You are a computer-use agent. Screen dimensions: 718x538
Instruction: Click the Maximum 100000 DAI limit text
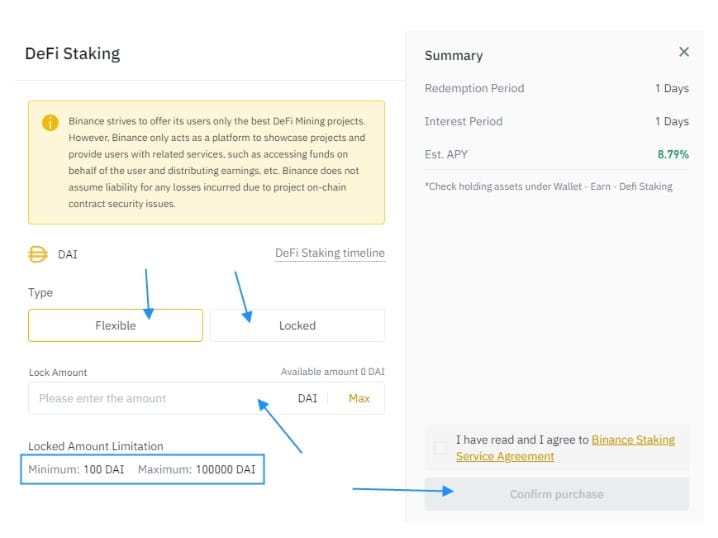(196, 469)
